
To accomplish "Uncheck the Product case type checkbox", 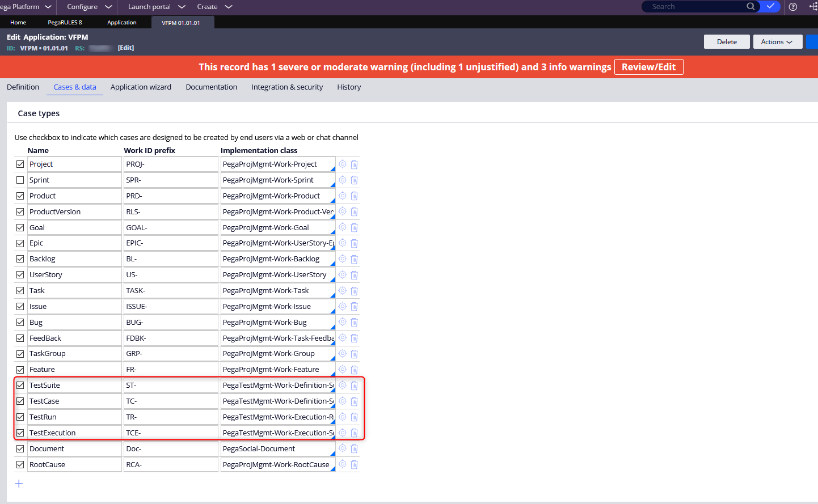I will point(20,196).
